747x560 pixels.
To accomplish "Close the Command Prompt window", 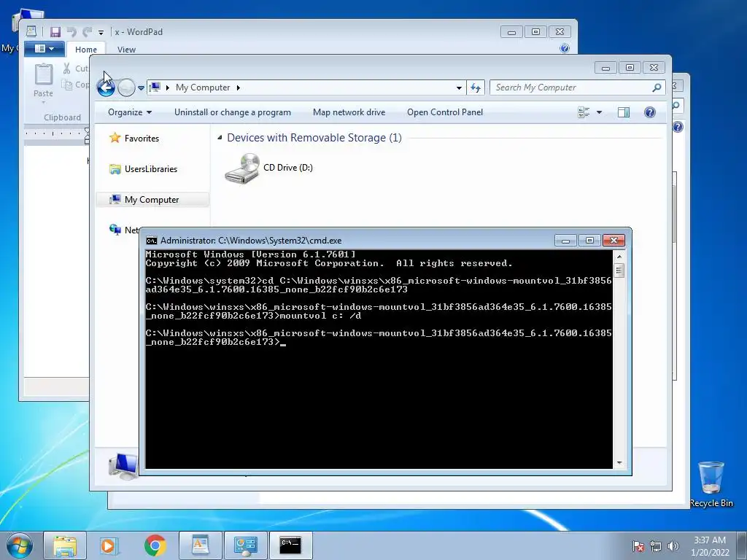I will click(614, 241).
